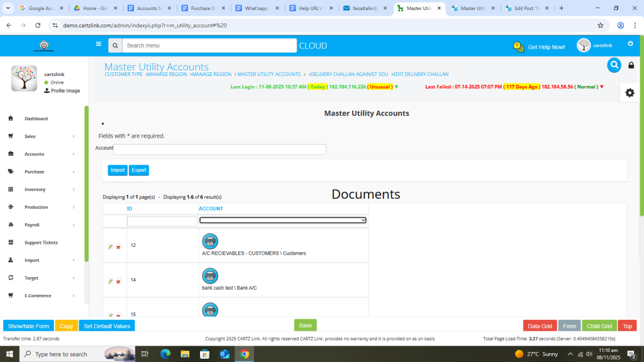Screen dimensions: 644x362
Task: Edit record 12 with the pencil icon
Action: pyautogui.click(x=111, y=247)
